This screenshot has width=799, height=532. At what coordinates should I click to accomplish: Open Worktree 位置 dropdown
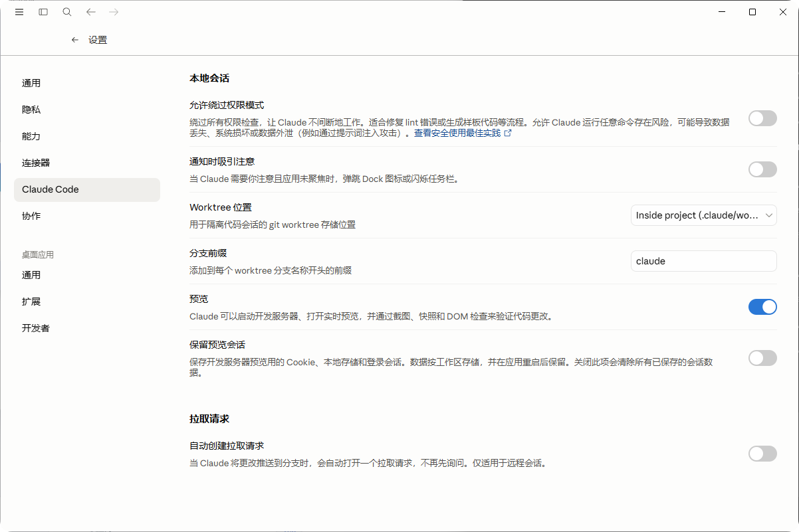tap(703, 215)
